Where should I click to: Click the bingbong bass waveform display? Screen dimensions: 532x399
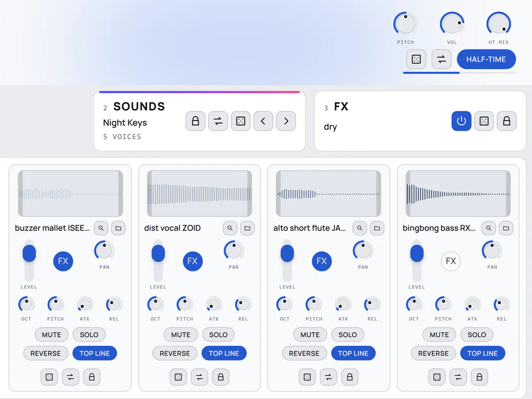coord(458,194)
